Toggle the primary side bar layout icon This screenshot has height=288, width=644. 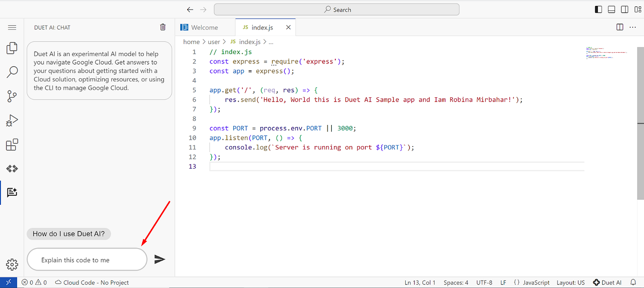pos(598,9)
